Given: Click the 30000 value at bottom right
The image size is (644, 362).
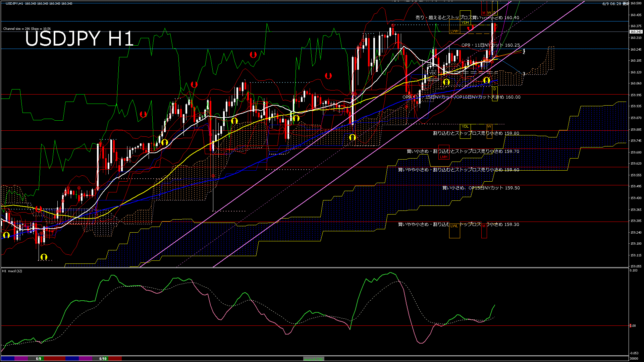Looking at the screenshot, I should coord(634,359).
